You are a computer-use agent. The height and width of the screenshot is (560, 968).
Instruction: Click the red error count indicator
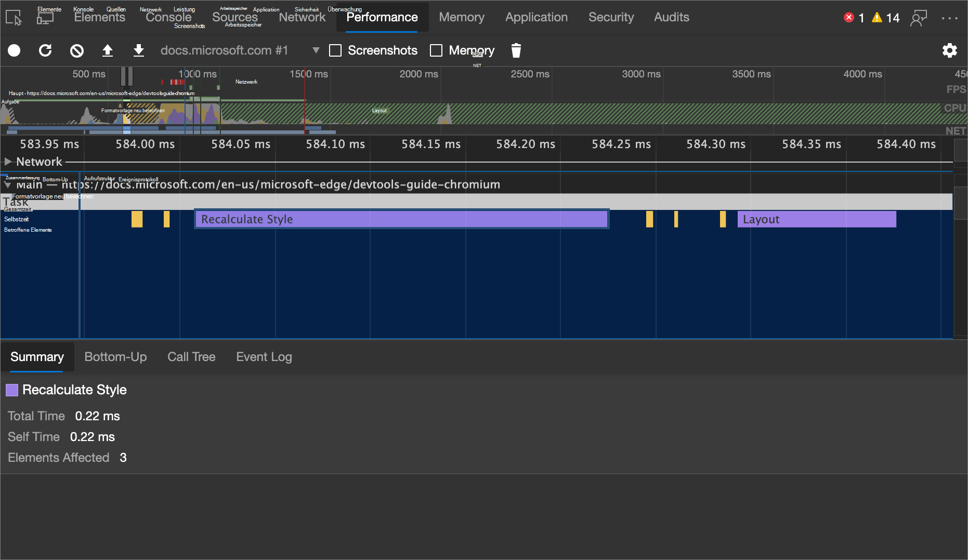pyautogui.click(x=854, y=18)
